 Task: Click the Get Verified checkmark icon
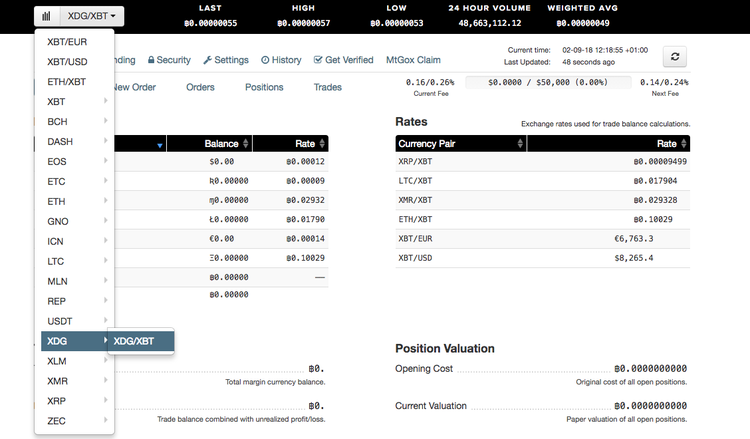318,60
